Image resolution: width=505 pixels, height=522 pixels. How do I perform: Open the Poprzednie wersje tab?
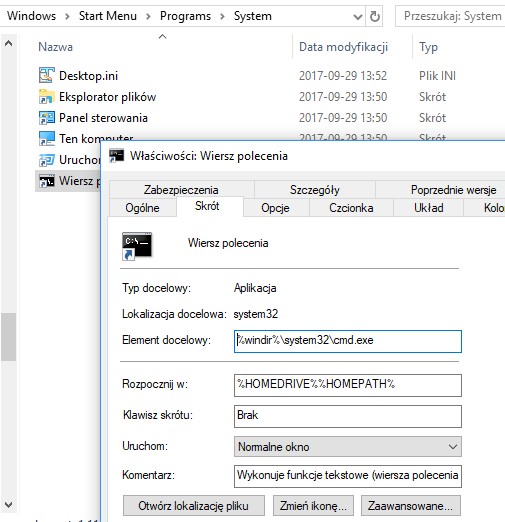coord(453,190)
